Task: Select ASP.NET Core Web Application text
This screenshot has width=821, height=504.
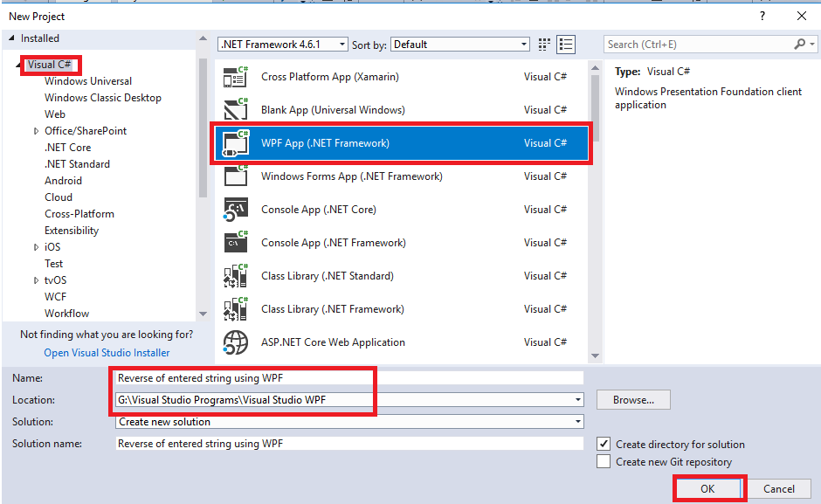Action: [x=333, y=342]
